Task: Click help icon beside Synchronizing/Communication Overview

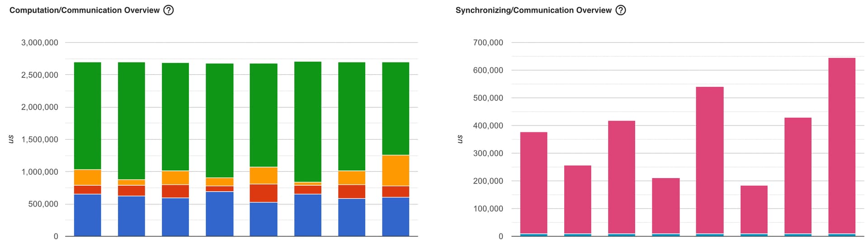Action: (x=621, y=10)
